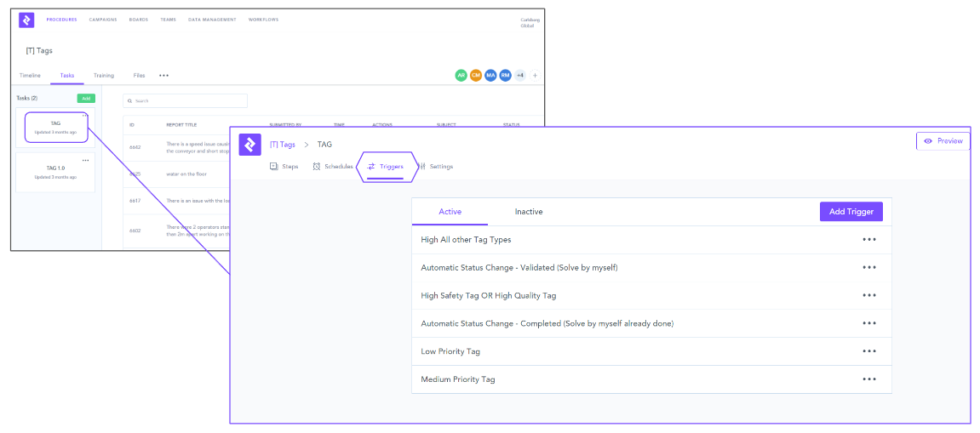Click the app logo in top navigation

tap(26, 20)
